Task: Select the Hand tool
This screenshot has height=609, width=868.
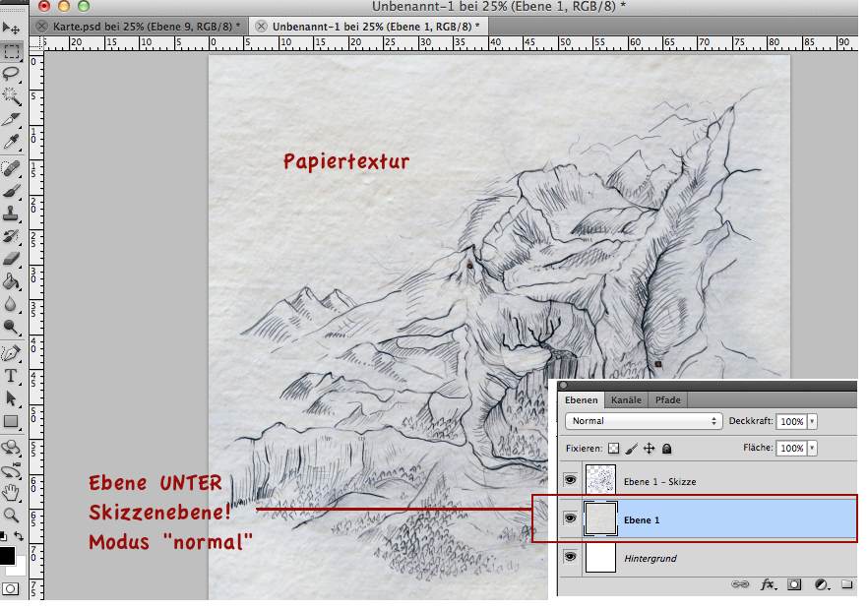Action: click(x=12, y=492)
